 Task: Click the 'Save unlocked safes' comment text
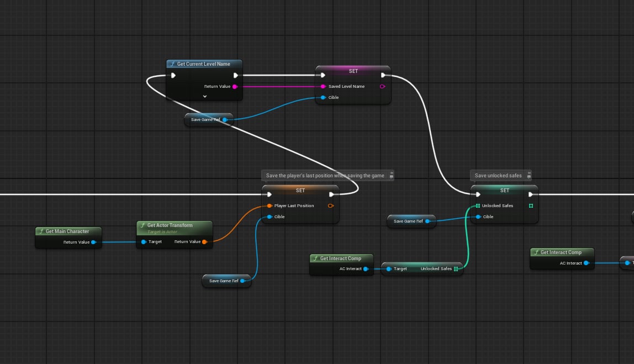[498, 176]
